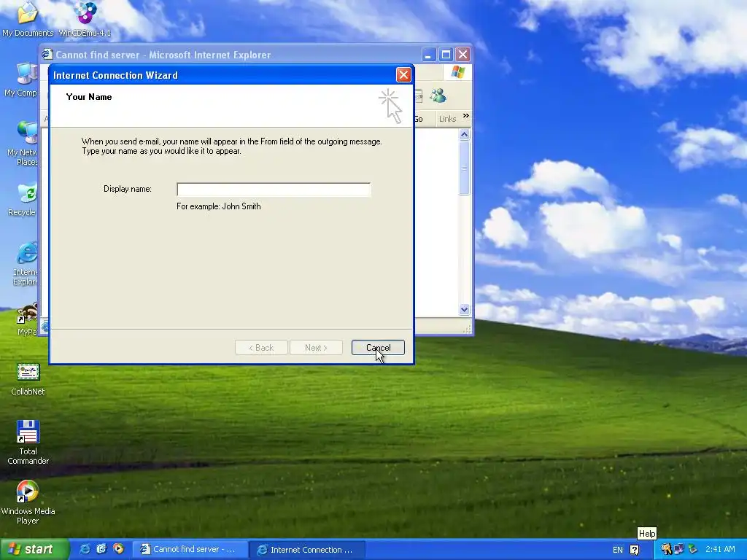Open the Start menu
Viewport: 747px width, 560px height.
(34, 549)
